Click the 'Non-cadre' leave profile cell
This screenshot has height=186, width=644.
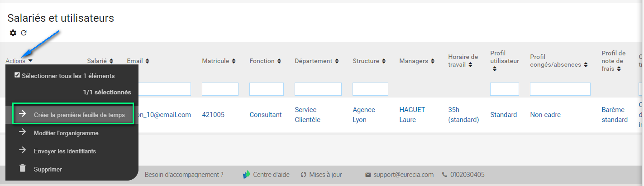pos(545,115)
